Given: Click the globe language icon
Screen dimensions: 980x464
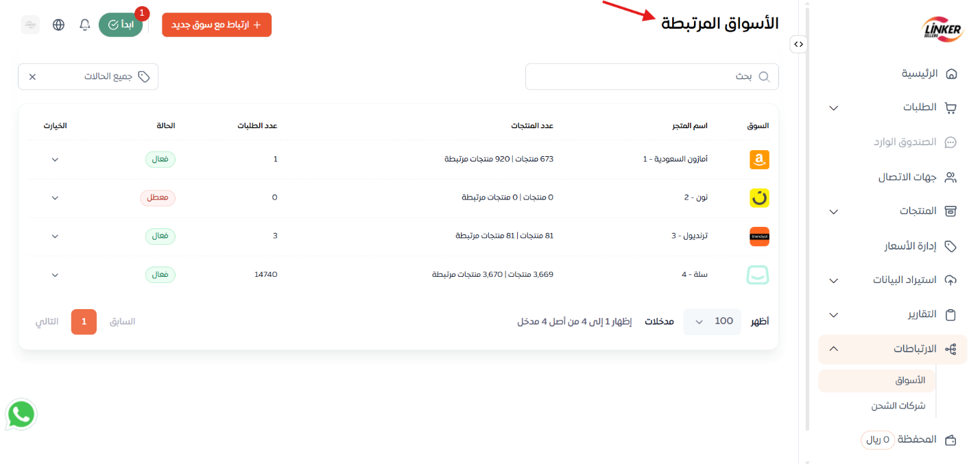Looking at the screenshot, I should point(59,25).
